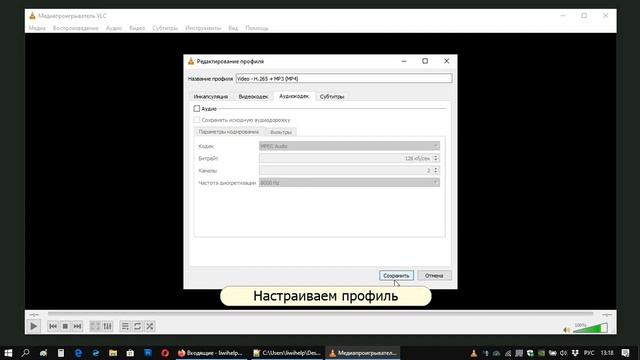Open the Фильтры sub-tab

coord(281,132)
